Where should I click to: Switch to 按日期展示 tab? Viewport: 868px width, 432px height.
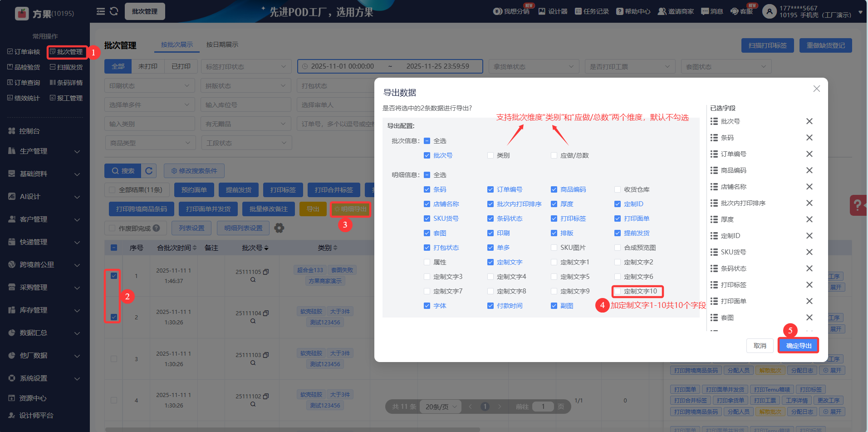point(222,45)
